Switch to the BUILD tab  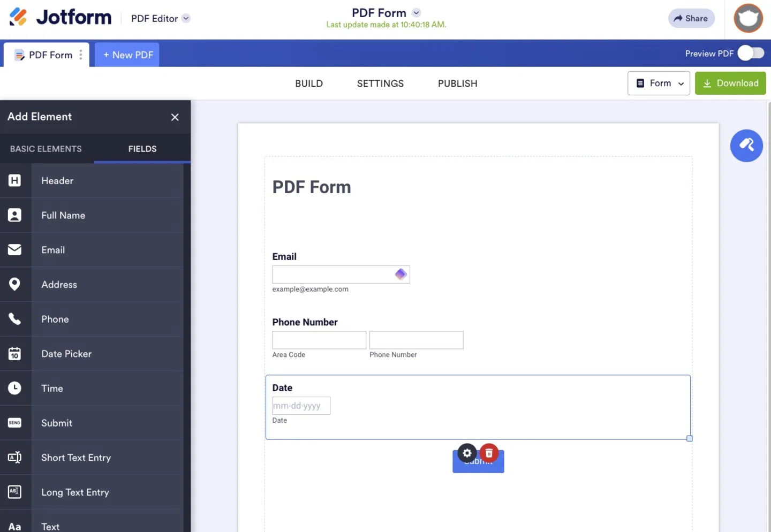(x=309, y=83)
